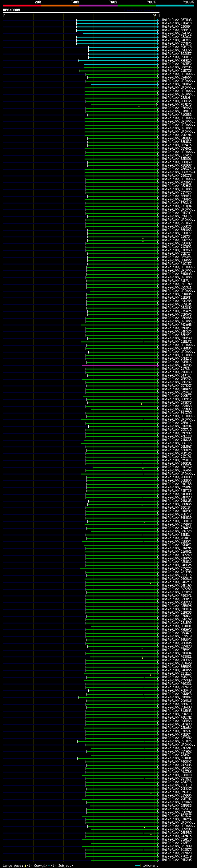Select the UniRef100_Q3AXC0 label
197x868 pixels.
(177, 775)
